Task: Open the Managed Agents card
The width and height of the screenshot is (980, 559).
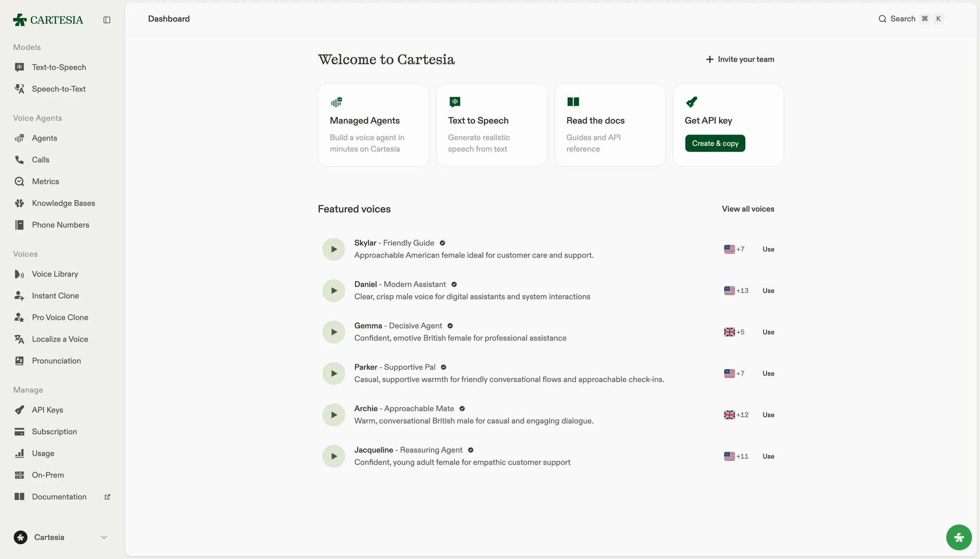Action: point(373,125)
